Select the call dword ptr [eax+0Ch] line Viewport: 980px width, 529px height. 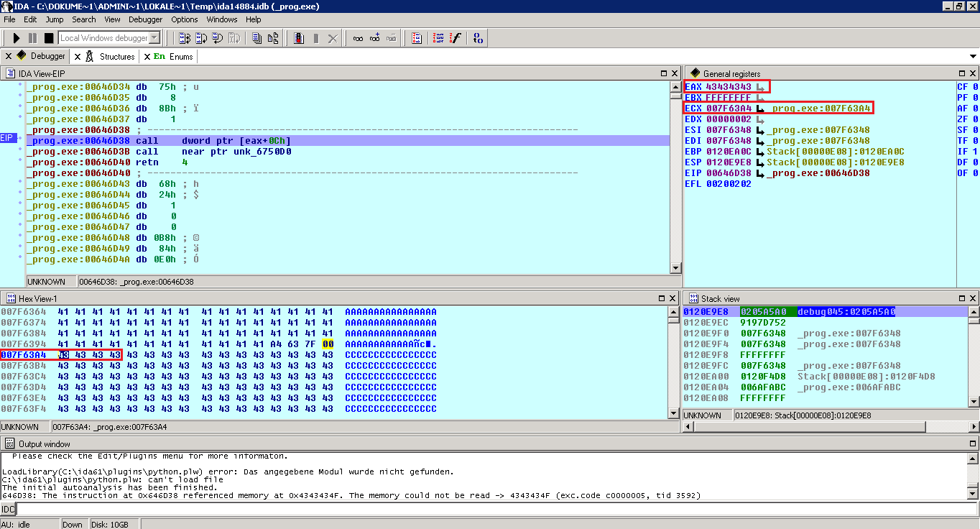(x=348, y=141)
